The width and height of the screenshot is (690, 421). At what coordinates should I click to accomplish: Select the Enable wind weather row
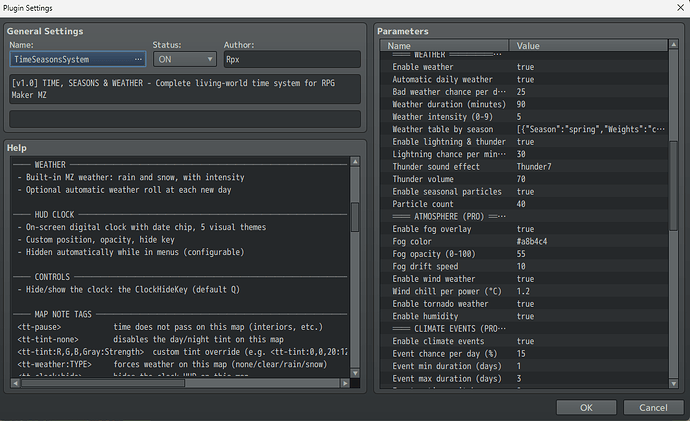[x=524, y=279]
